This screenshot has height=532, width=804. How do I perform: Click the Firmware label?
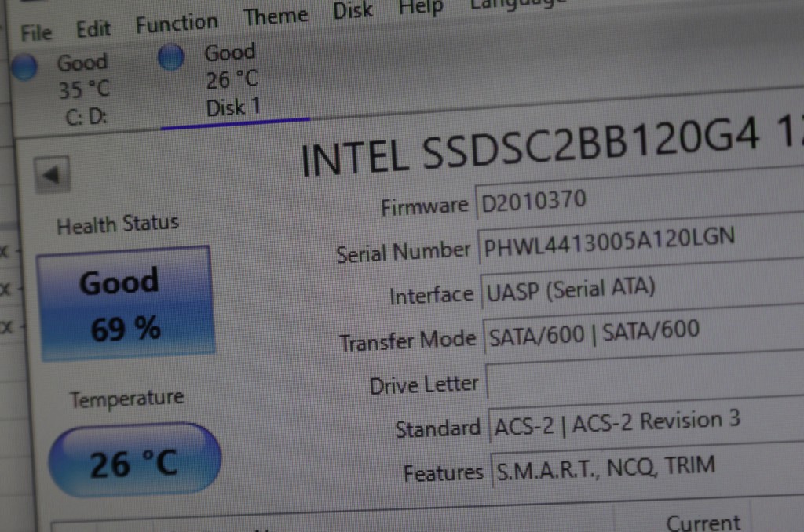click(x=424, y=206)
